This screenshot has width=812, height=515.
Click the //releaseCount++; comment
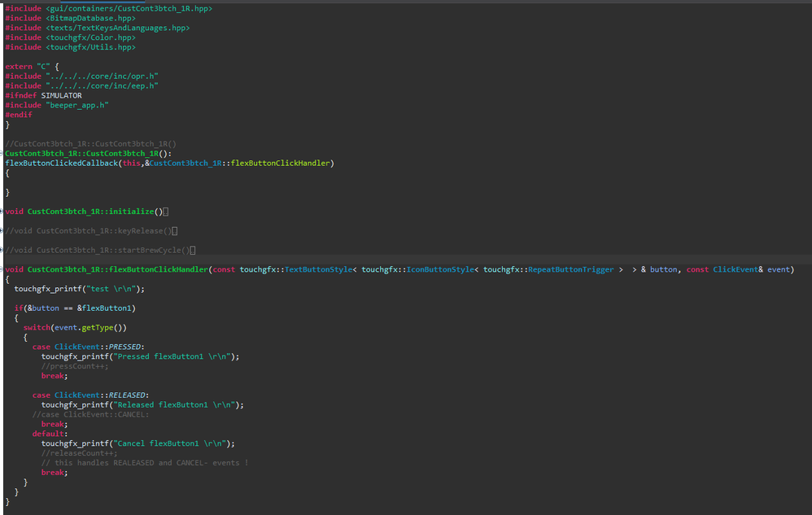click(79, 453)
